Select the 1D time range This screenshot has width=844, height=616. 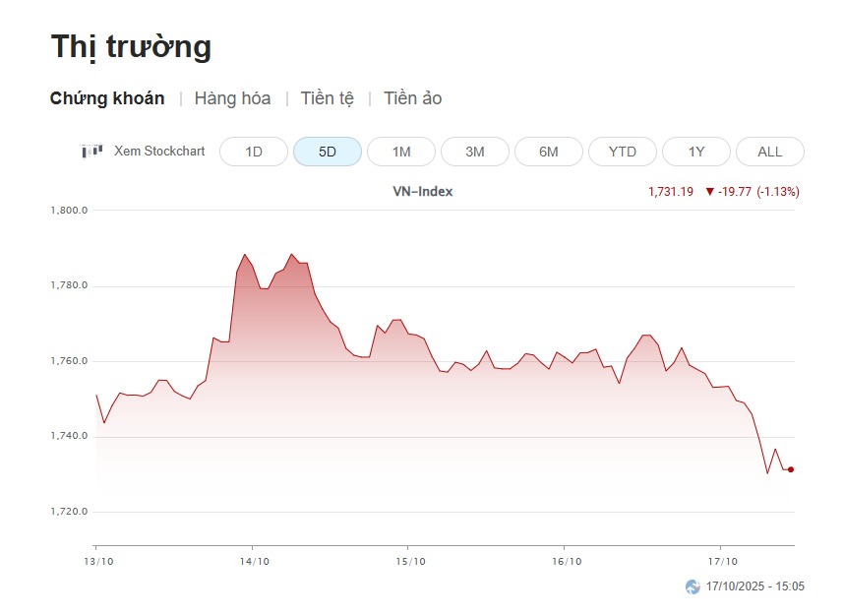point(254,152)
